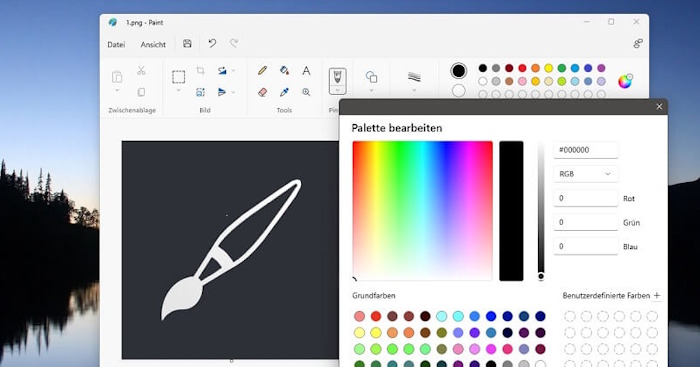Viewport: 700px width, 367px height.
Task: Click the Share icon in title bar
Action: point(638,43)
